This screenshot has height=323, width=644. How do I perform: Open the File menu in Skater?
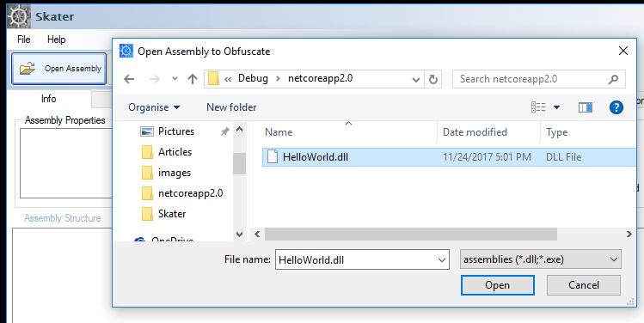coord(24,40)
